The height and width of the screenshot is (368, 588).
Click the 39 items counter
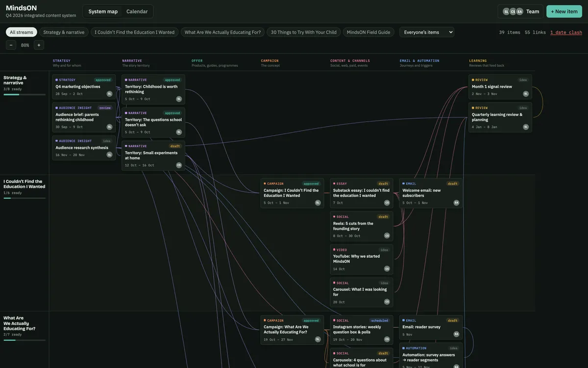510,32
